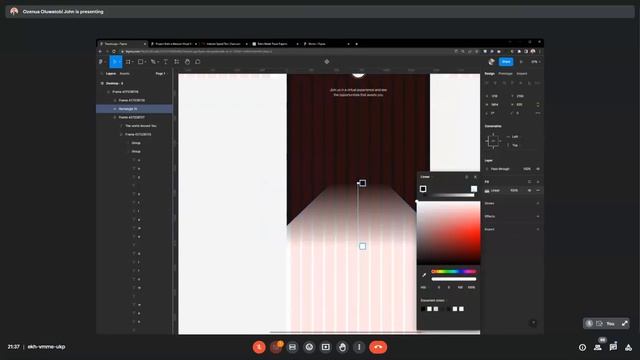Click the user avatar next to Share
Screen dimensions: 640x360
click(491, 62)
